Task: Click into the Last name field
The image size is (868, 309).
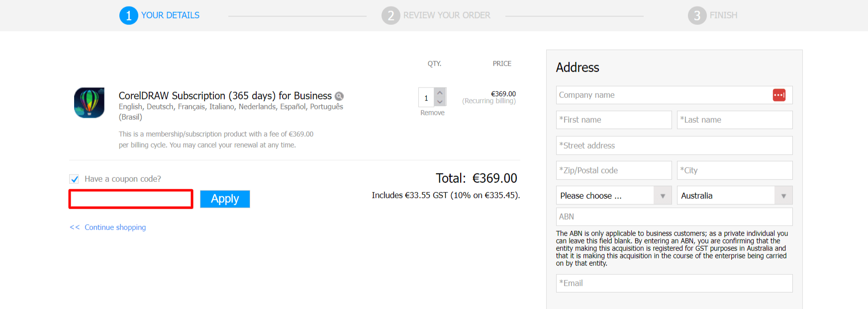Action: point(735,120)
